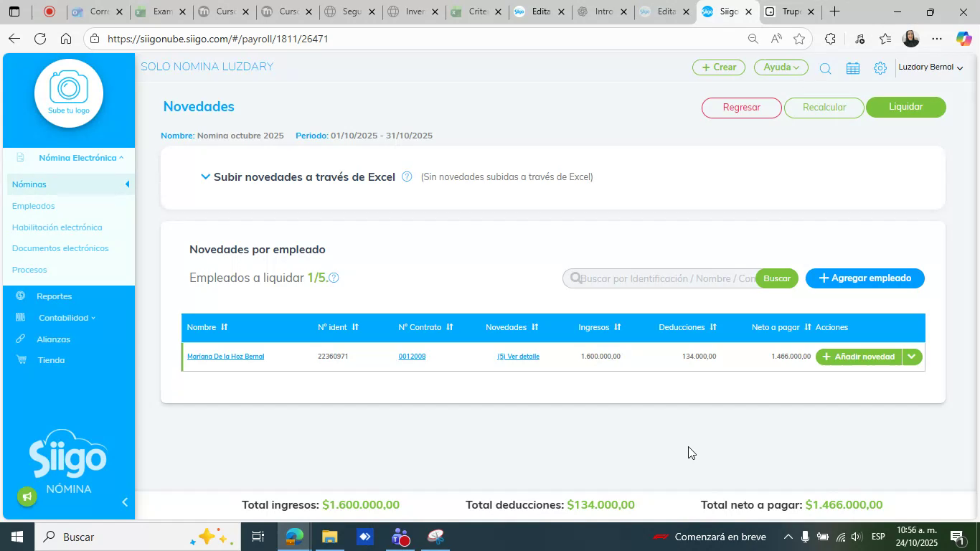
Task: Open contract 0012008 link
Action: tap(412, 357)
